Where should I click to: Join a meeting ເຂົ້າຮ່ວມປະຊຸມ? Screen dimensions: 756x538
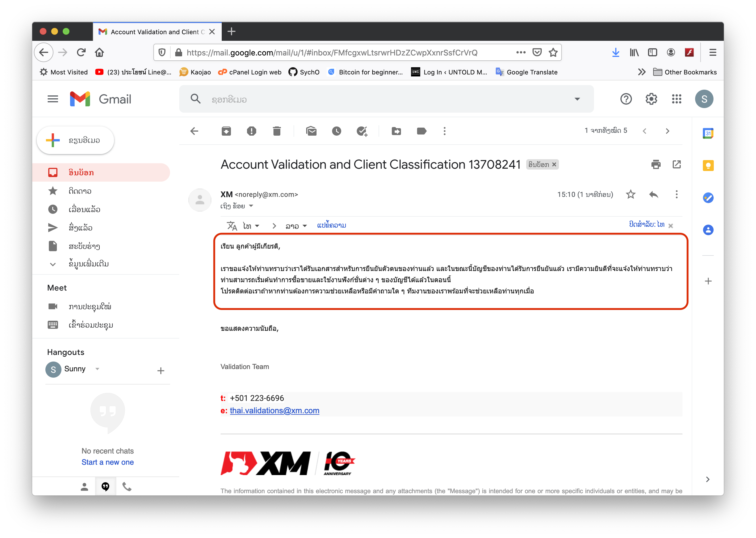click(91, 325)
